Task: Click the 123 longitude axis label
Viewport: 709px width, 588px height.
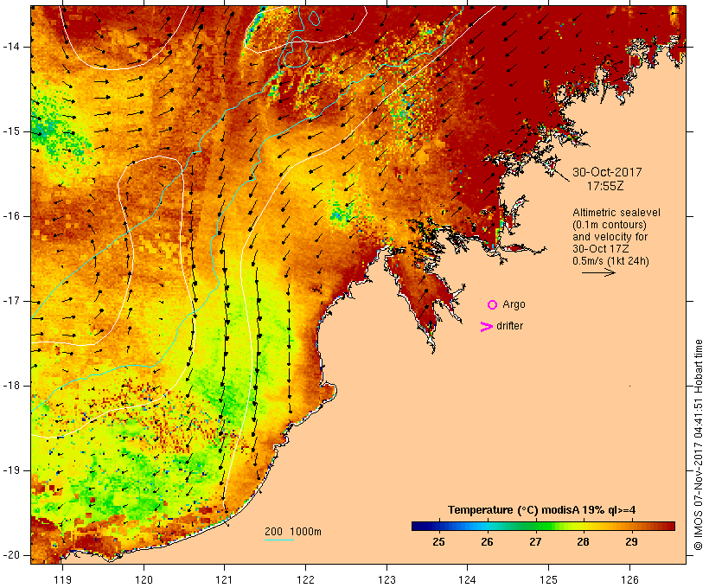Action: [x=386, y=580]
